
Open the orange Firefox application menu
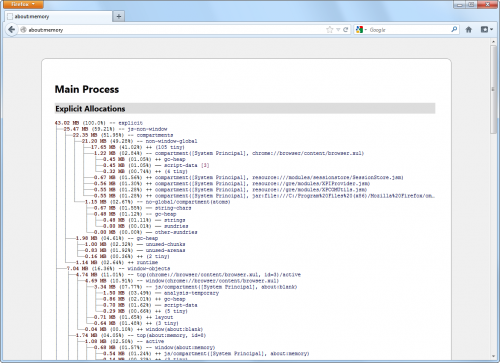[23, 4]
